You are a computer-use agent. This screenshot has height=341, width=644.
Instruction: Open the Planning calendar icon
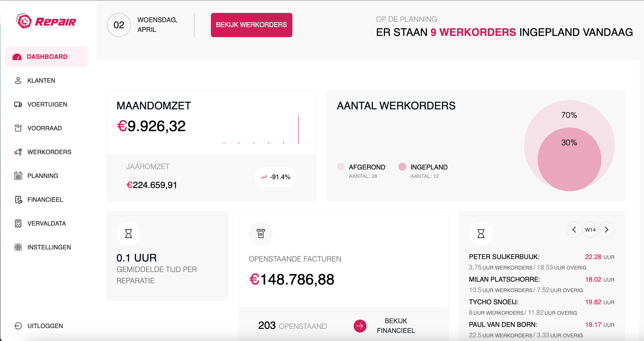(18, 176)
